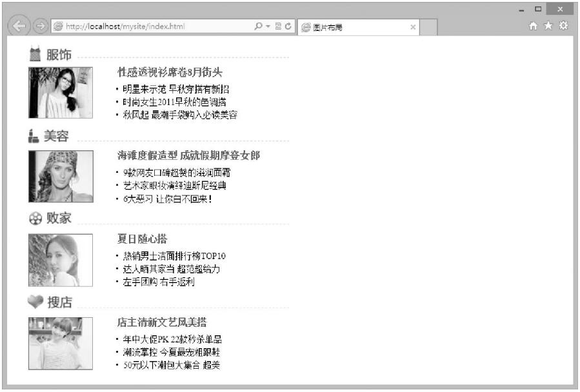Screen dimensions: 580x392
Task: Open link 9款网友口碑超赞的滋润面霜
Action: coord(176,172)
